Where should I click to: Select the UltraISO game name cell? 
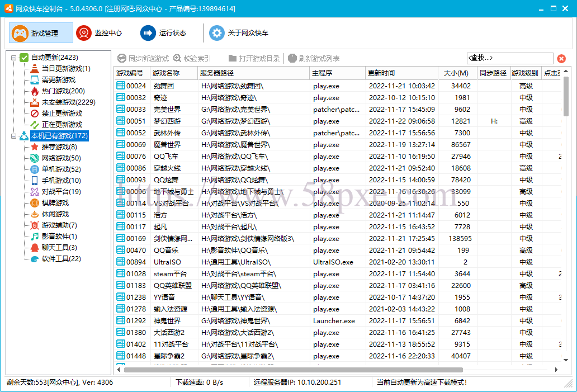pyautogui.click(x=167, y=262)
